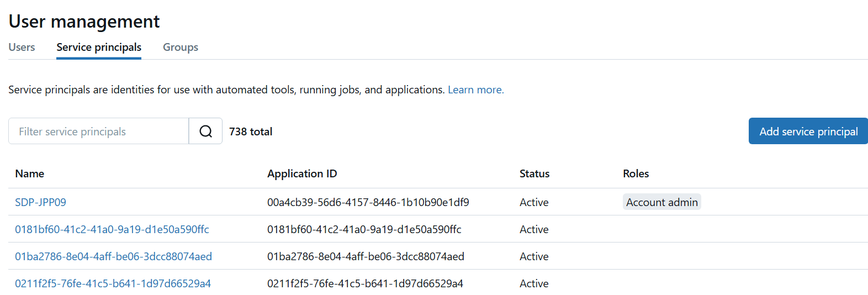Click the Status column header
This screenshot has width=868, height=295.
pyautogui.click(x=534, y=173)
